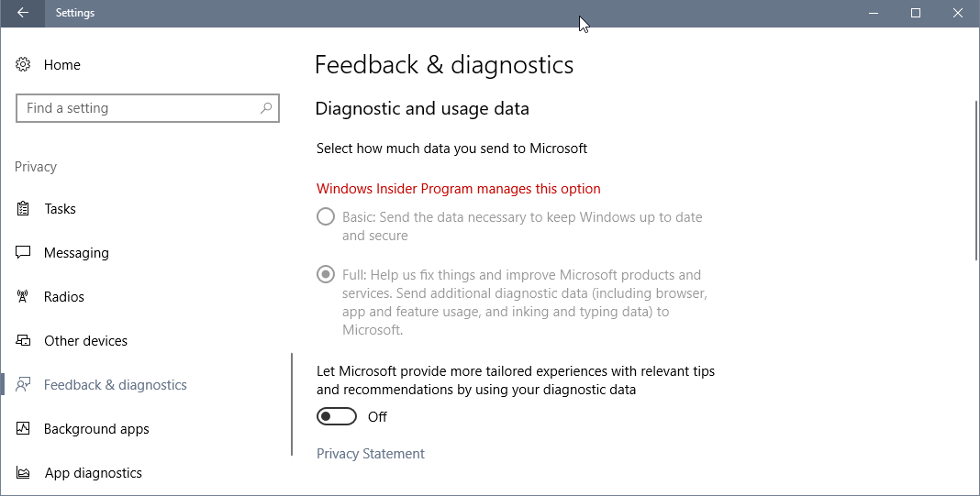This screenshot has height=496, width=980.
Task: Select the Basic data radio button
Action: pyautogui.click(x=326, y=217)
